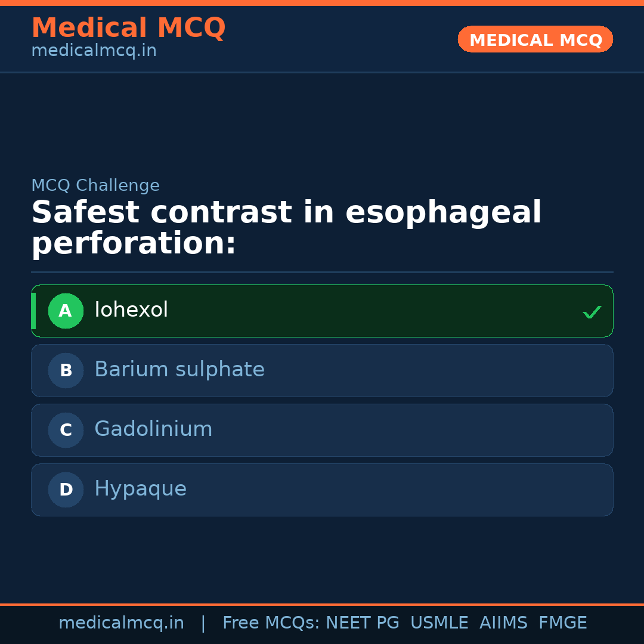Visit medicalmcq.in link under the header
The width and height of the screenshot is (644, 644).
(x=94, y=51)
